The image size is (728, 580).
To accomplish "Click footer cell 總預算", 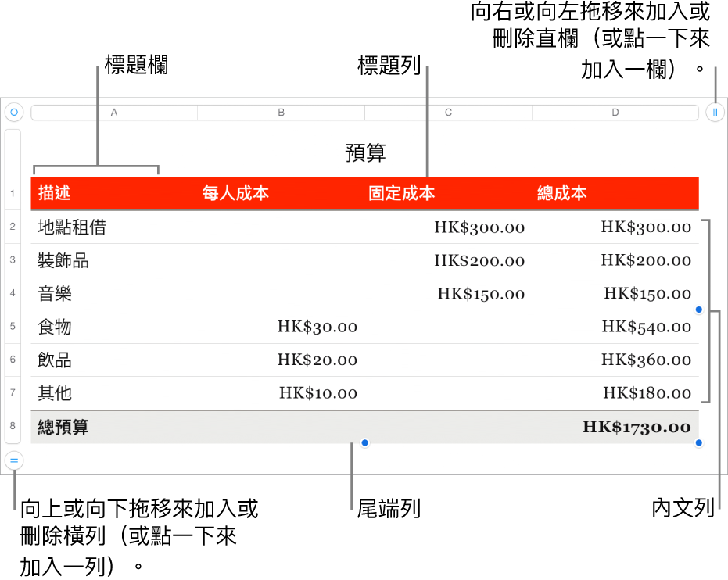I will pyautogui.click(x=114, y=427).
